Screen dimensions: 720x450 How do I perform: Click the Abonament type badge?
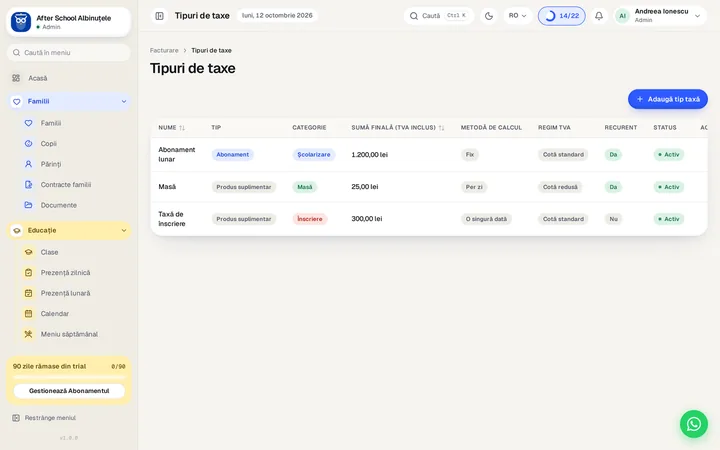click(232, 155)
